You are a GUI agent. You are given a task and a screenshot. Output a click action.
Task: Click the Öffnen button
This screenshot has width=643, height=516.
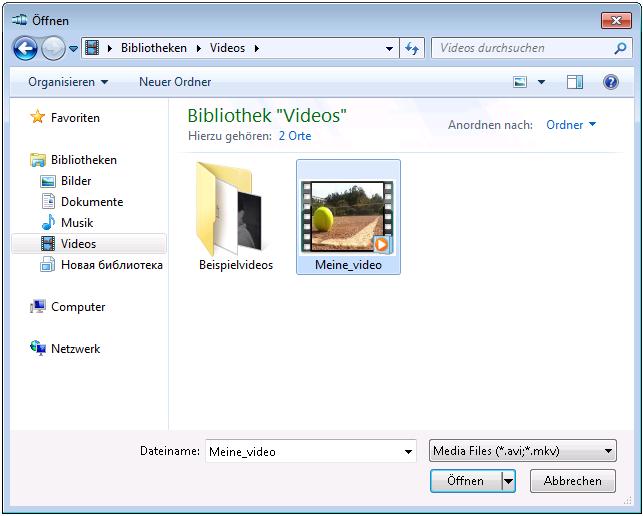(466, 481)
